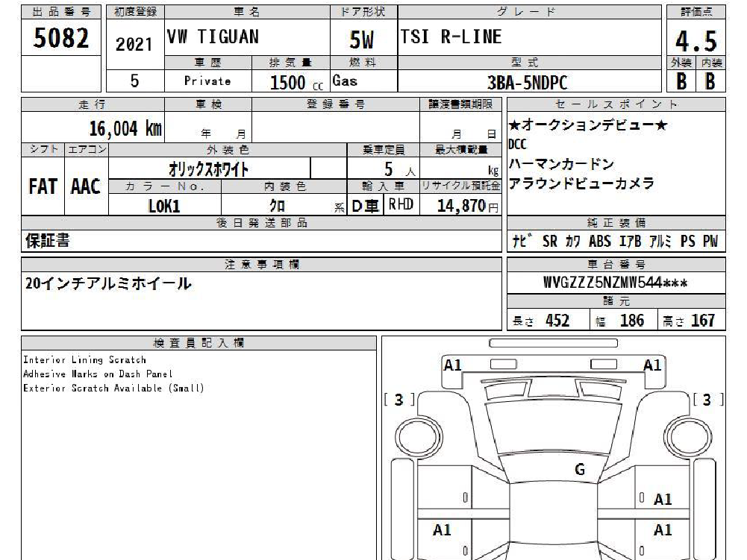Click the lot number 5082
This screenshot has height=560, width=747.
click(x=61, y=37)
